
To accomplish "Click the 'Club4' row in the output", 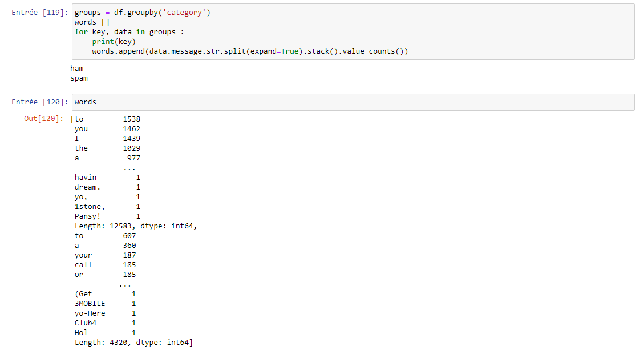I will point(86,323).
